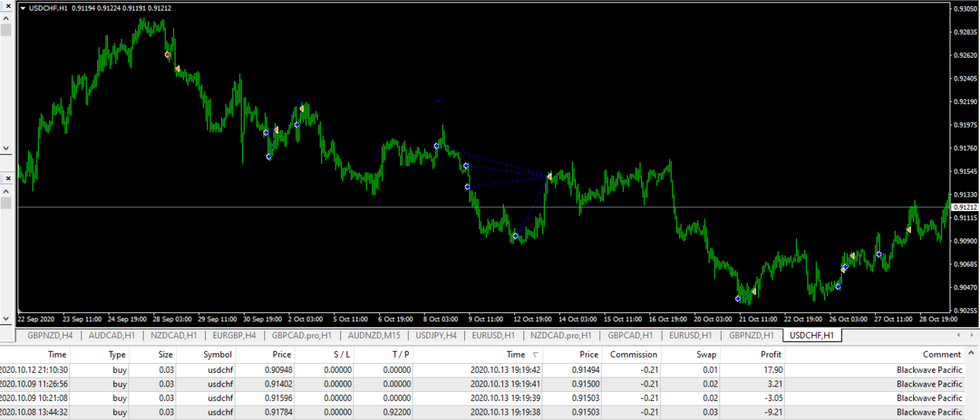Open the AUDNZD,M15 chart tab

[x=374, y=335]
